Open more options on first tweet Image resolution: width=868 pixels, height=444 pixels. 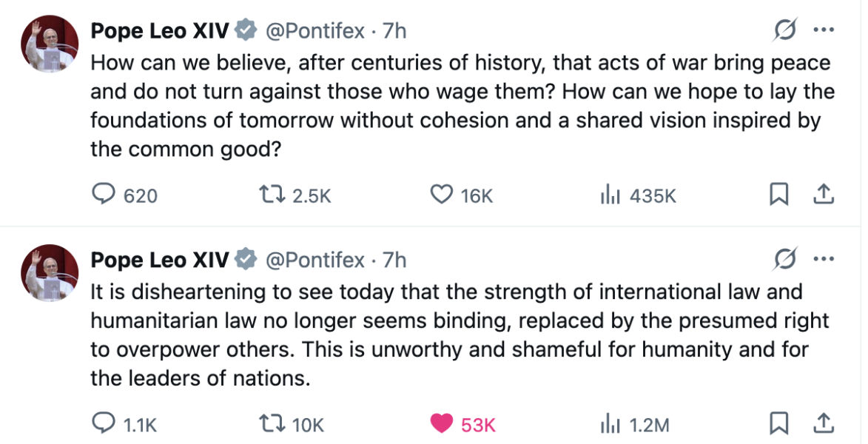[x=824, y=31]
